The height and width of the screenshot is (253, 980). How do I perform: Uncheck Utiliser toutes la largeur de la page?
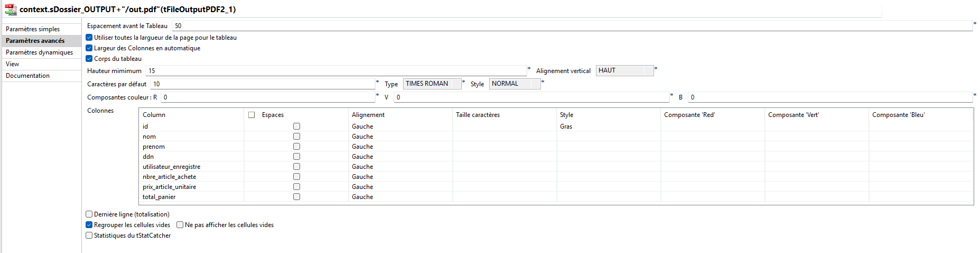click(89, 38)
